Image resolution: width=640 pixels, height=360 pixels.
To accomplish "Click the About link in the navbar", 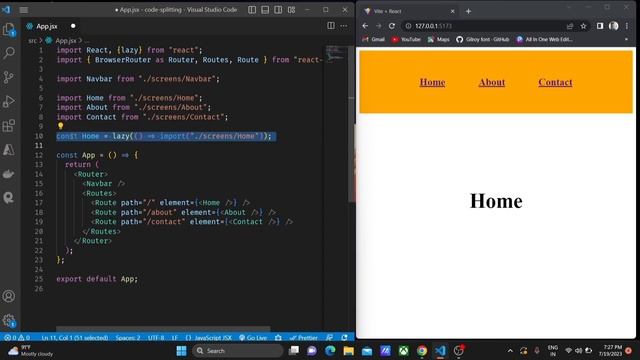I will (492, 82).
